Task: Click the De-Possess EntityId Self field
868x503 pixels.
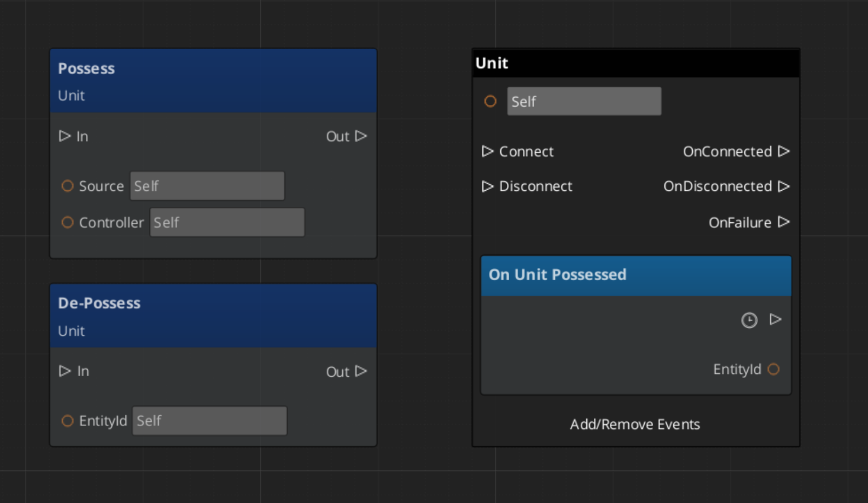Action: click(210, 421)
